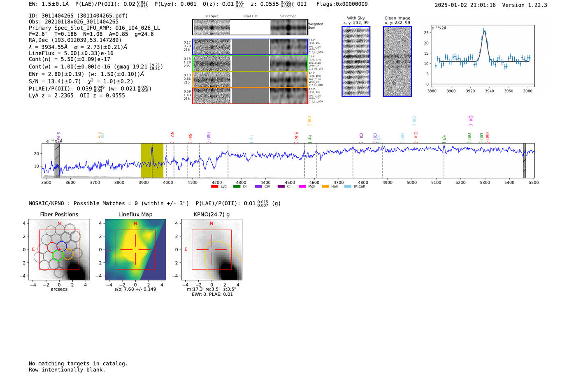Click the "Flags:0x00000009" header text

[x=342, y=4]
